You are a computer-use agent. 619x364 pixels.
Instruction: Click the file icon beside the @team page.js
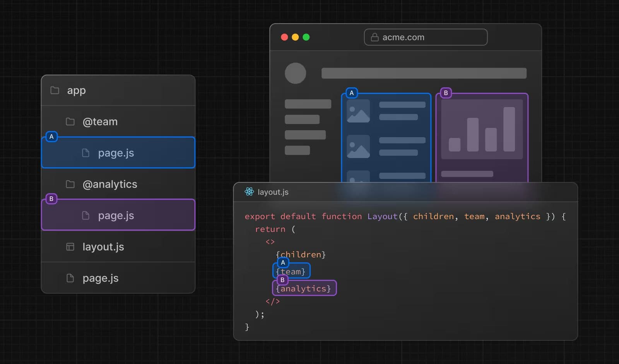click(x=85, y=153)
